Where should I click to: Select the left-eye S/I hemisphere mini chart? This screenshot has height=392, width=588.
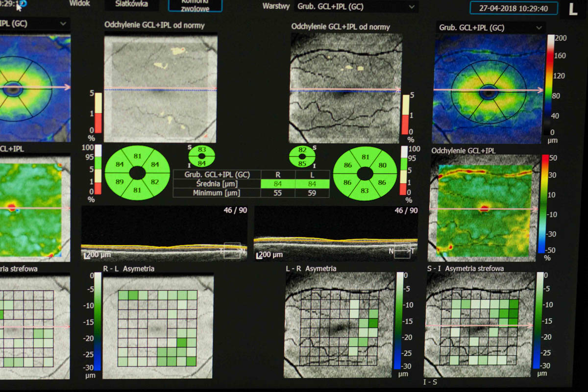pyautogui.click(x=302, y=157)
